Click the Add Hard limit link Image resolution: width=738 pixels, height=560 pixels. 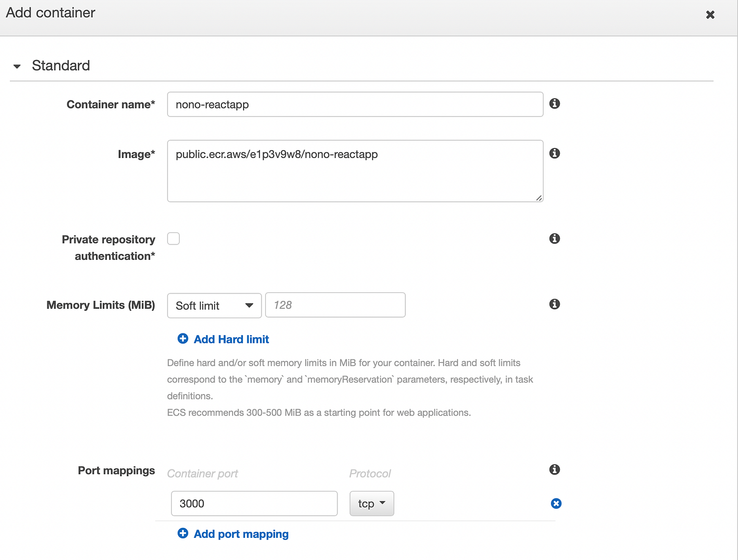click(x=231, y=339)
